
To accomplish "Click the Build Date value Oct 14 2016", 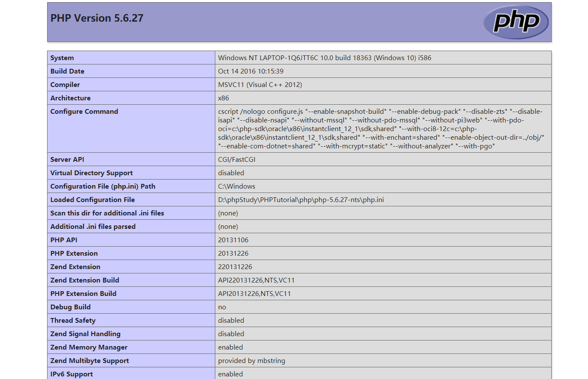I will (x=251, y=71).
